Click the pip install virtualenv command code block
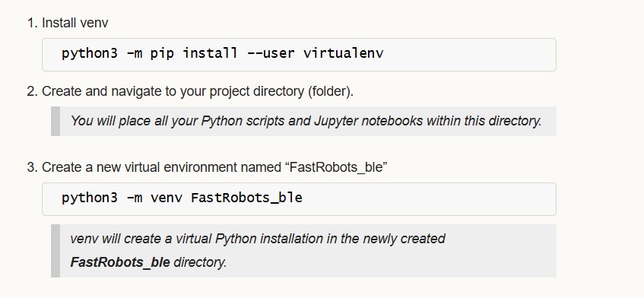 tap(299, 55)
